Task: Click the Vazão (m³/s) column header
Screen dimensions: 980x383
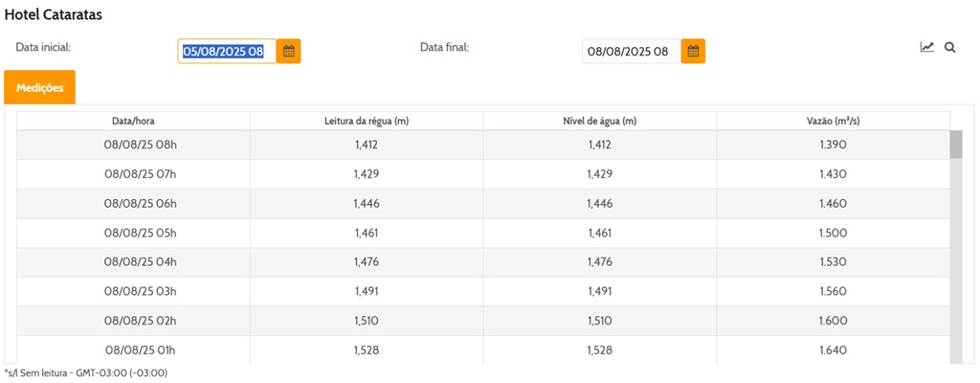Action: point(833,121)
